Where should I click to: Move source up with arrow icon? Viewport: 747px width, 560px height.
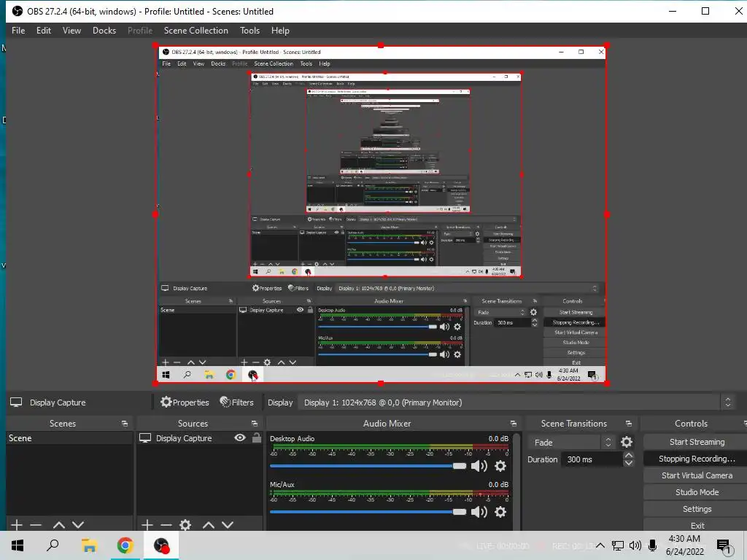point(208,525)
